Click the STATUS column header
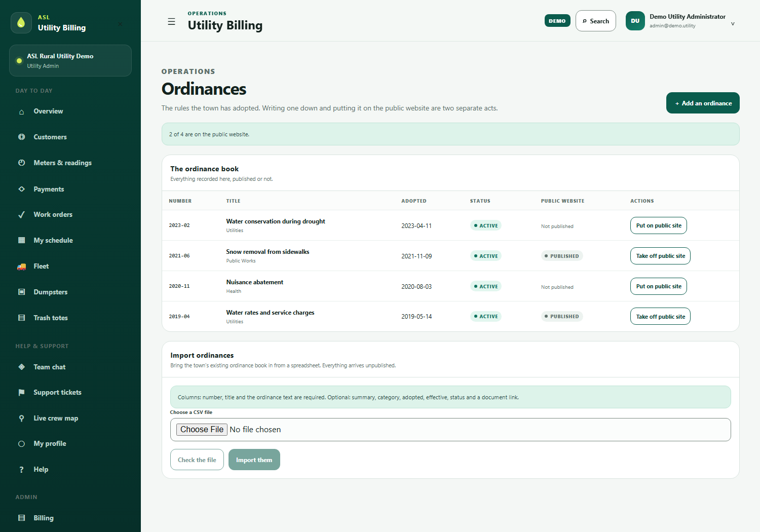 click(480, 201)
